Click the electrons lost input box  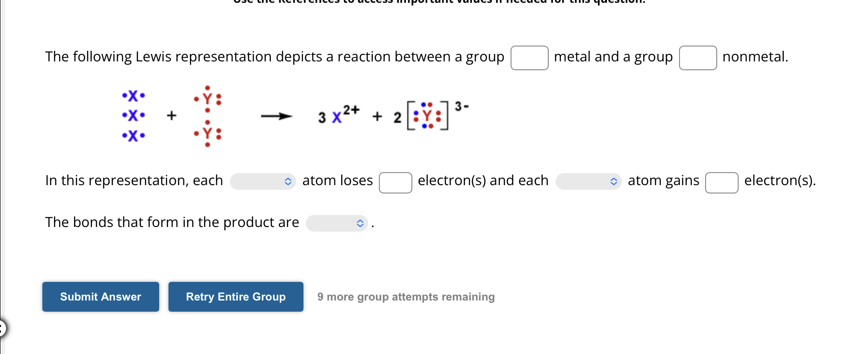coord(395,183)
